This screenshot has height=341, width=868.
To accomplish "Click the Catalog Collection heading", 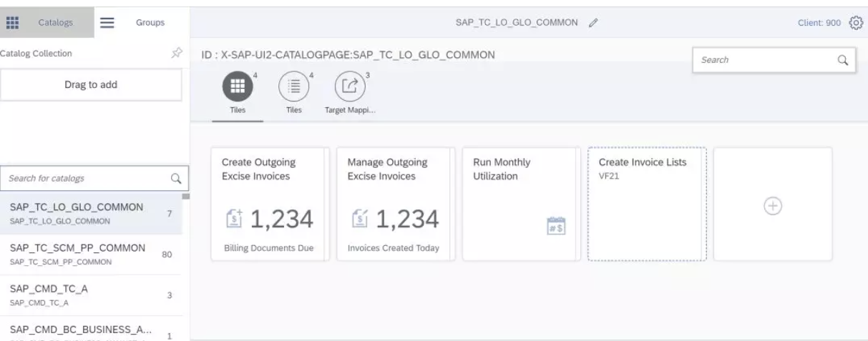I will [36, 54].
